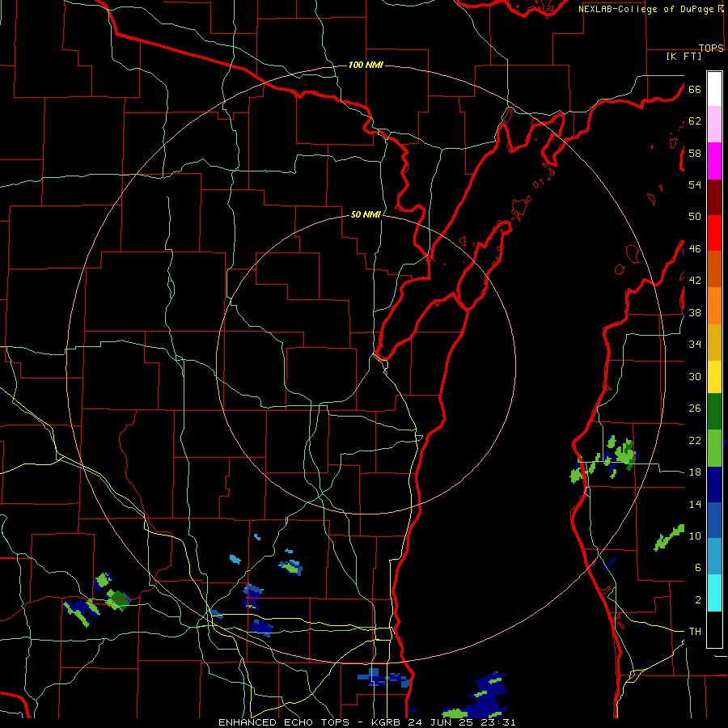Click the legend value 62
This screenshot has height=728, width=728.
coord(695,121)
